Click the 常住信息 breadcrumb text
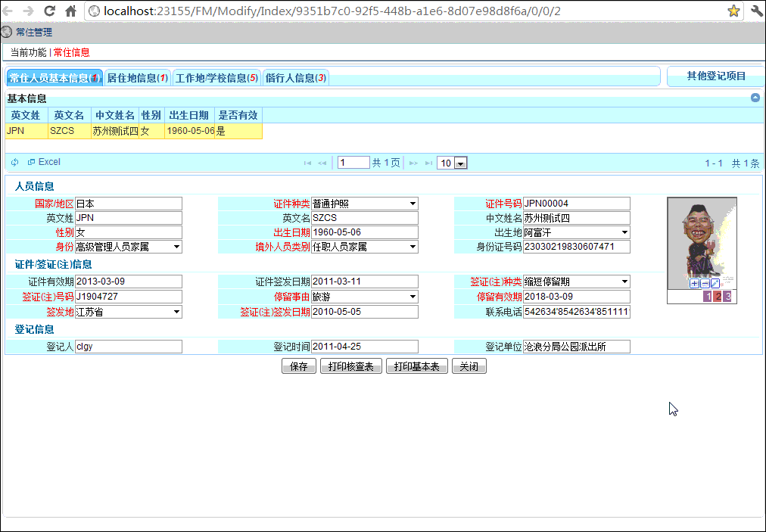Viewport: 766px width, 532px height. (x=71, y=52)
